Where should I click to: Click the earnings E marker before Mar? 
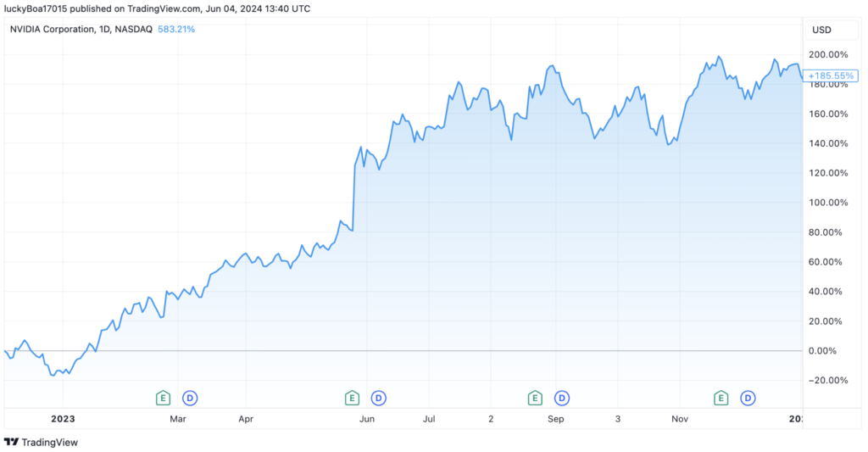coord(163,397)
